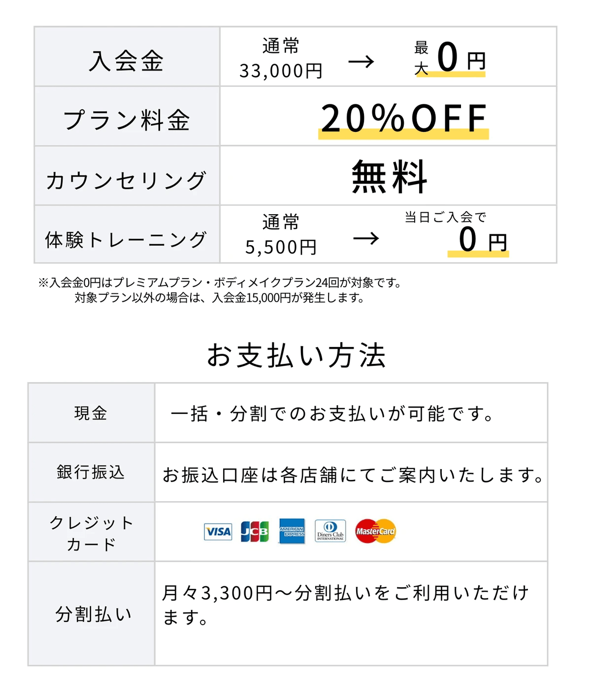Click the VISA card logo
Screen dimensions: 591x700
click(x=218, y=532)
